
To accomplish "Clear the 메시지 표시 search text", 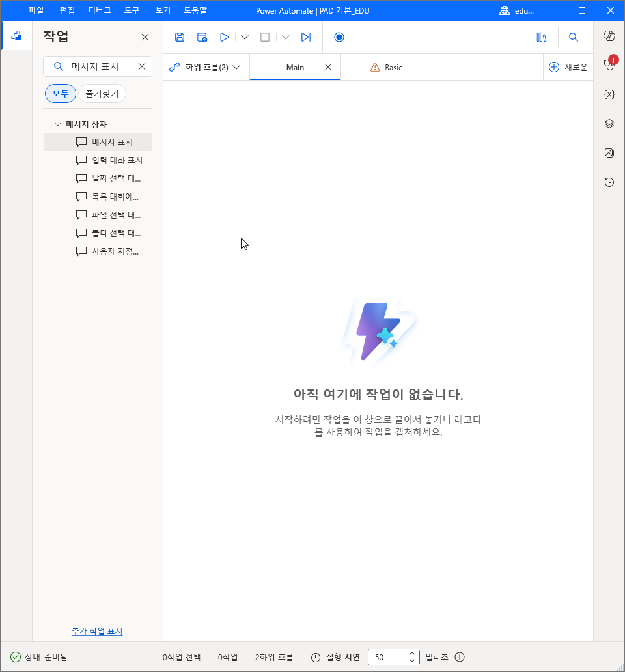I will [x=142, y=66].
